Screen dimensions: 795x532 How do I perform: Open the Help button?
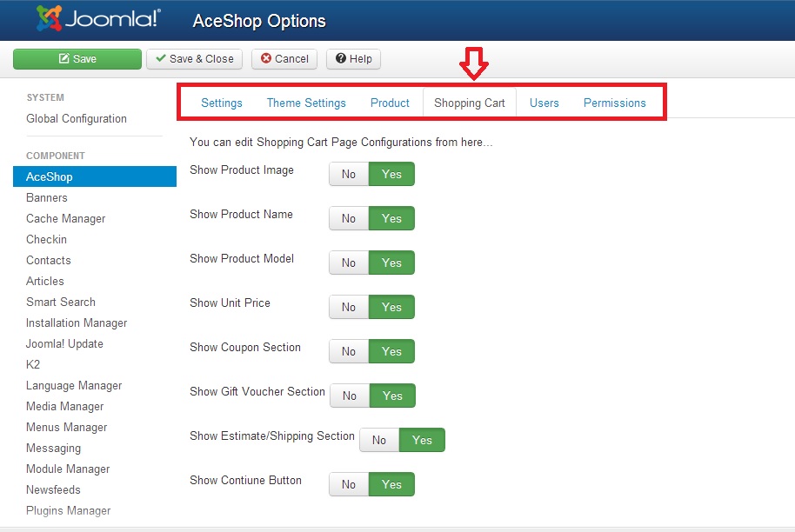[x=353, y=59]
